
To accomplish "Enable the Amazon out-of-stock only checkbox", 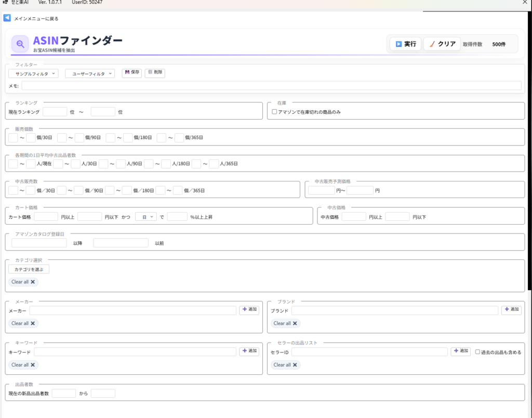I will pyautogui.click(x=275, y=112).
